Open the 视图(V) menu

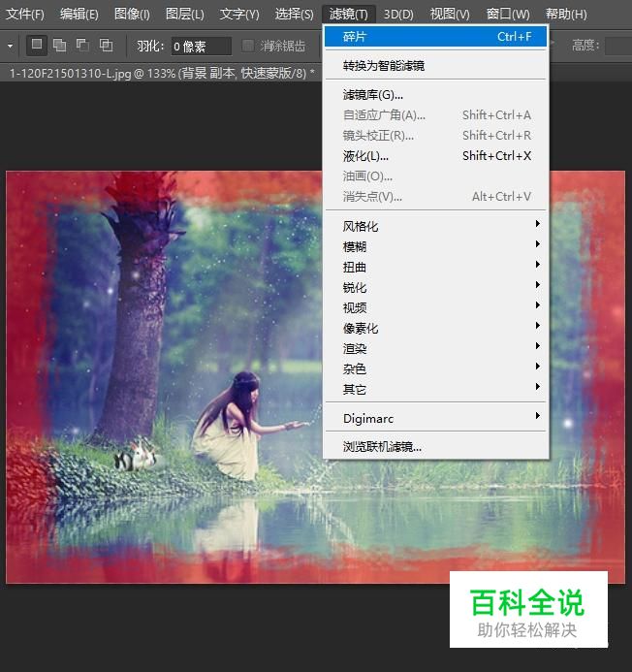tap(450, 15)
